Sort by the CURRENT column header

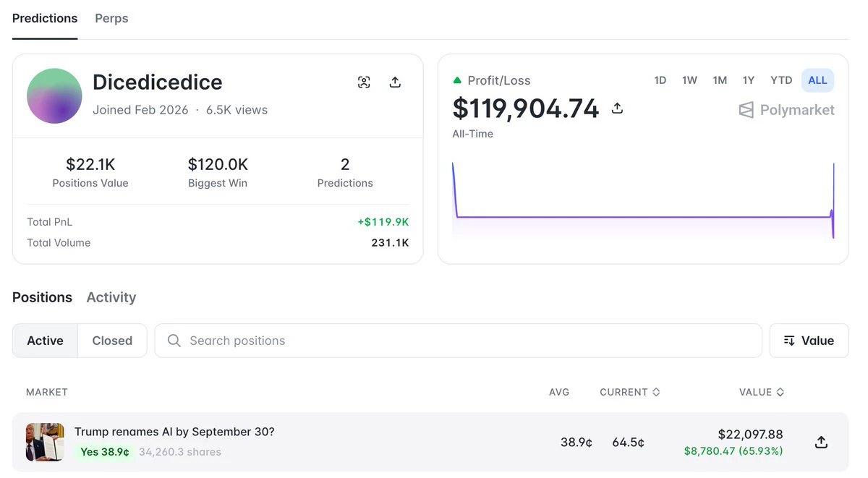629,392
